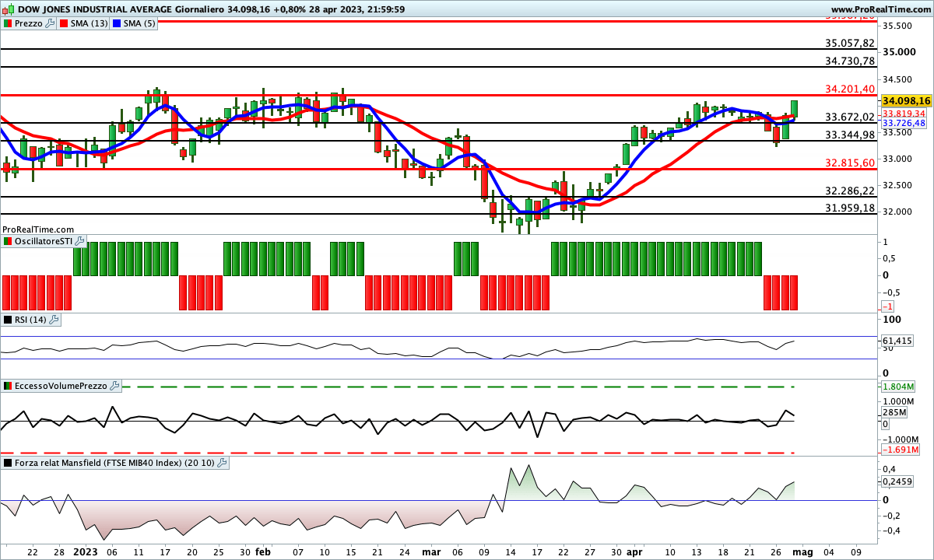Click the 32.815,60 red support line label
Image resolution: width=934 pixels, height=560 pixels.
pyautogui.click(x=849, y=163)
